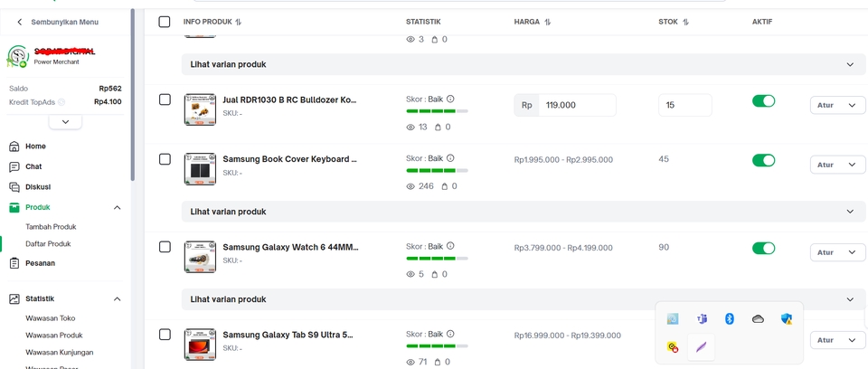Click the score bar of Galaxy Watch 6
Viewport: 868px width, 369px height.
(437, 258)
